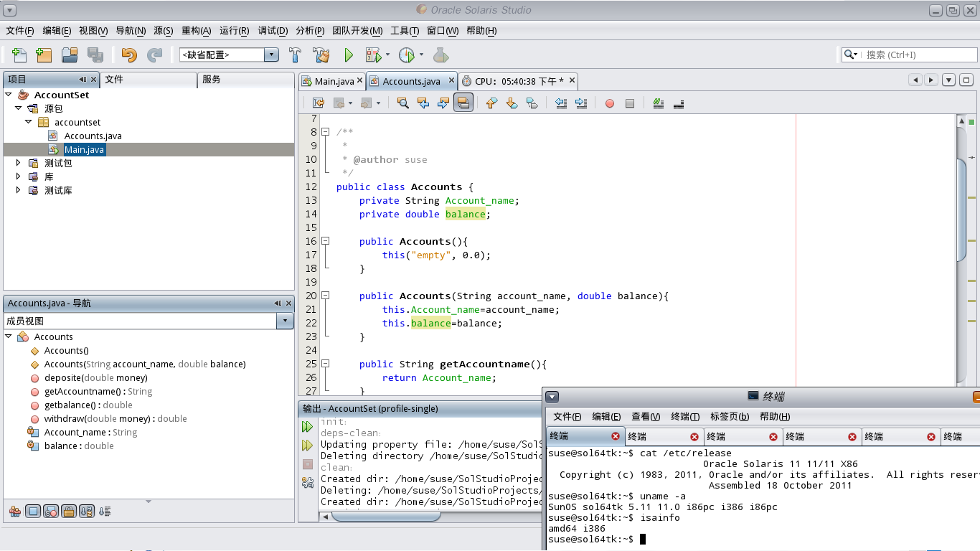Screen dimensions: 980x551
Task: Build the project with the hammer icon
Action: [x=295, y=55]
